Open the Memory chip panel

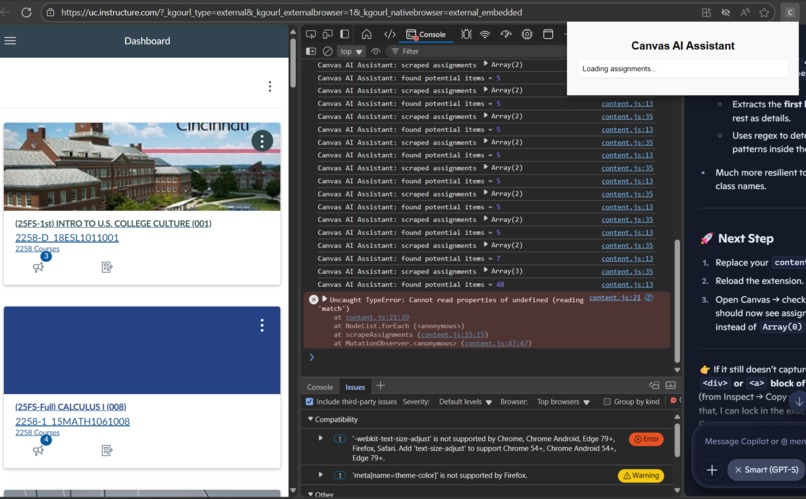click(527, 34)
